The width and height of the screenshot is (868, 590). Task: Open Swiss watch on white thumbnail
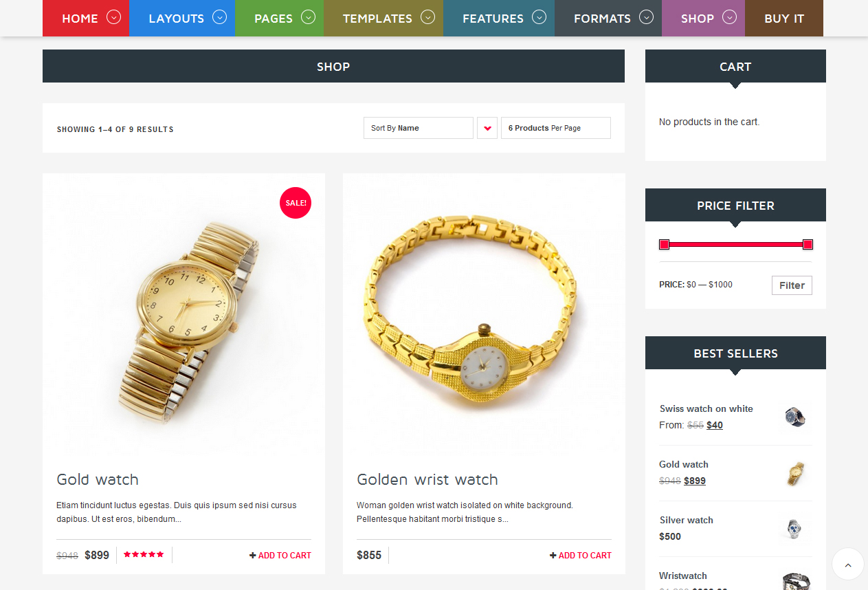[x=795, y=417]
